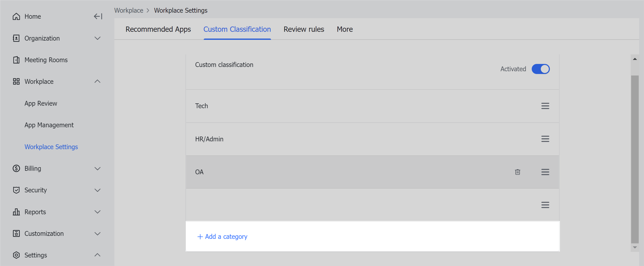644x266 pixels.
Task: Click the Settings gear icon
Action: tap(16, 255)
